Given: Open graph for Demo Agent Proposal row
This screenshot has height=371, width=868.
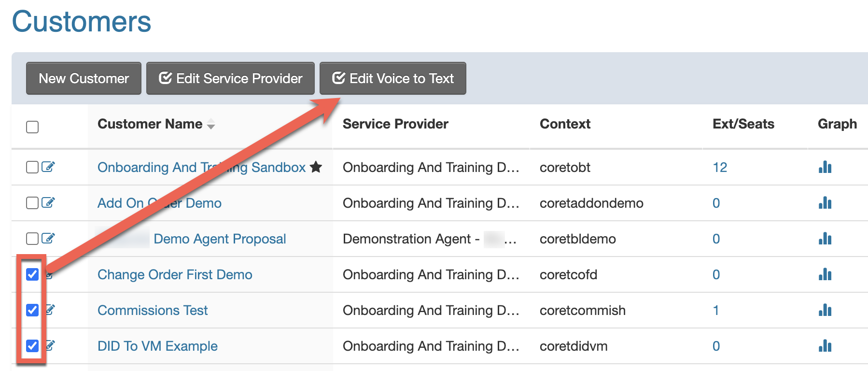Looking at the screenshot, I should click(x=825, y=239).
